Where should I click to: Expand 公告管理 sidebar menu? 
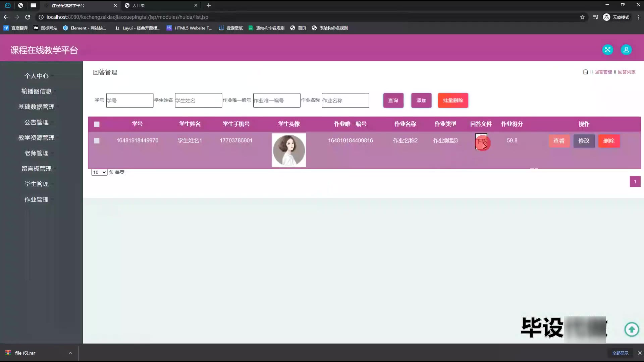click(37, 122)
